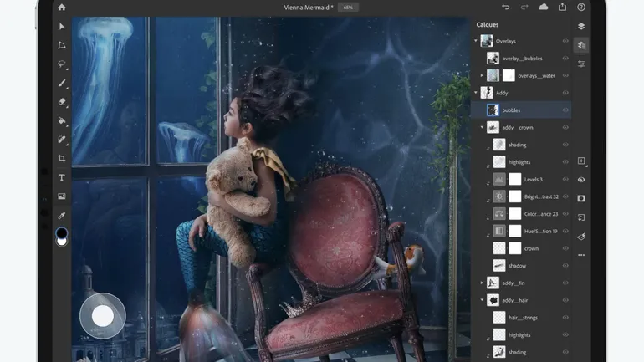Open the Help question mark icon
Viewport: 644px width, 362px height.
(x=581, y=7)
